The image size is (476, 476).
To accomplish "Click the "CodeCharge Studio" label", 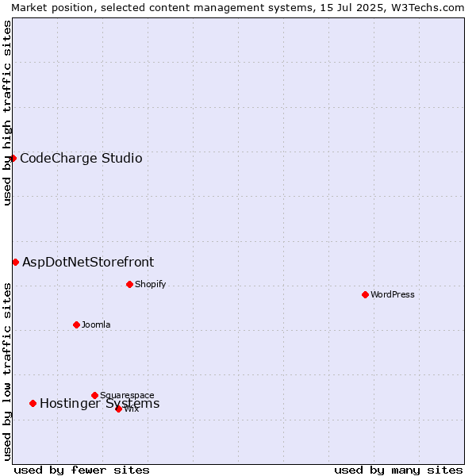I will coord(81,159).
